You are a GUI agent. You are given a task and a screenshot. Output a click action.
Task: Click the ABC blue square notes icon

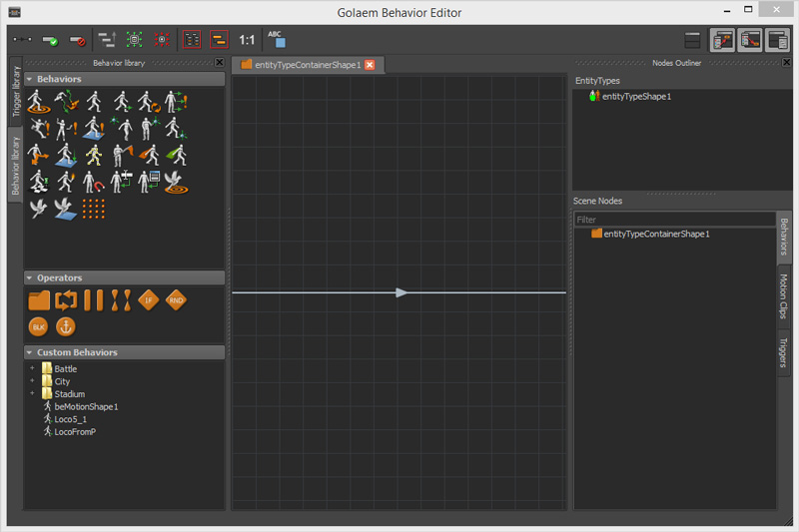277,39
